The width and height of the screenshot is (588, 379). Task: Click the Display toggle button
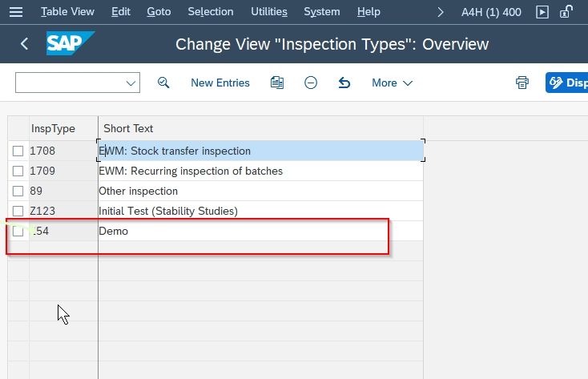click(566, 83)
